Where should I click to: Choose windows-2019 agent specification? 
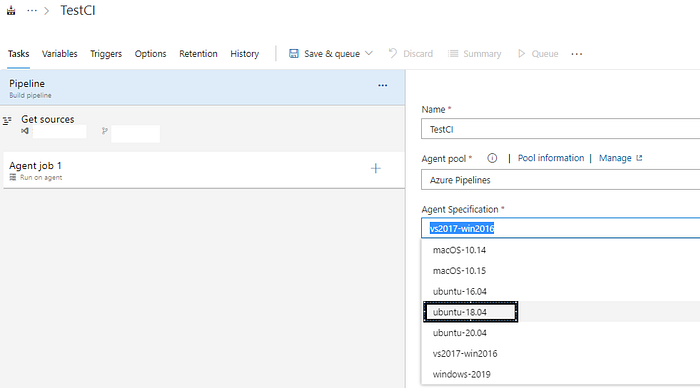462,374
